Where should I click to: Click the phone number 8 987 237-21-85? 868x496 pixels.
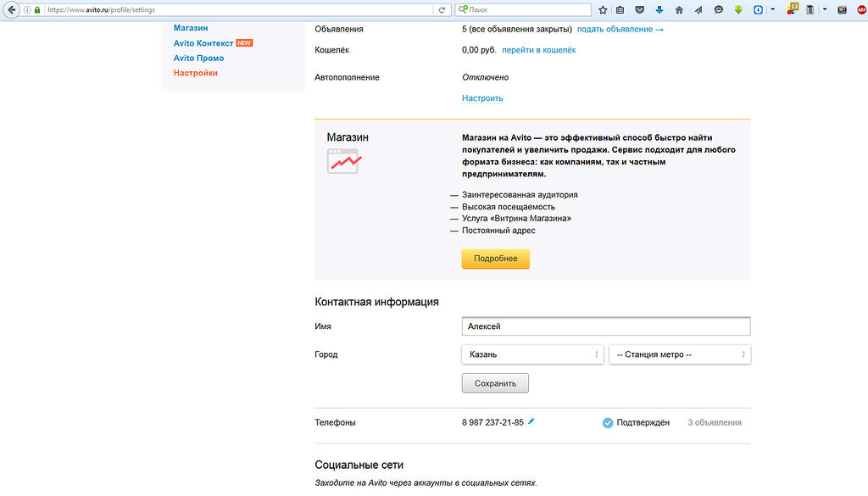(x=492, y=422)
